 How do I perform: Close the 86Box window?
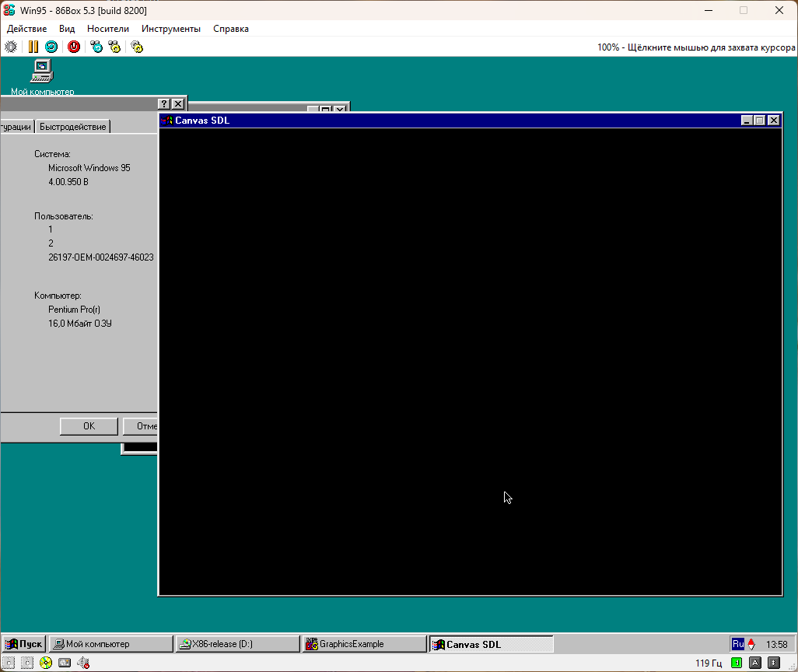(x=779, y=10)
